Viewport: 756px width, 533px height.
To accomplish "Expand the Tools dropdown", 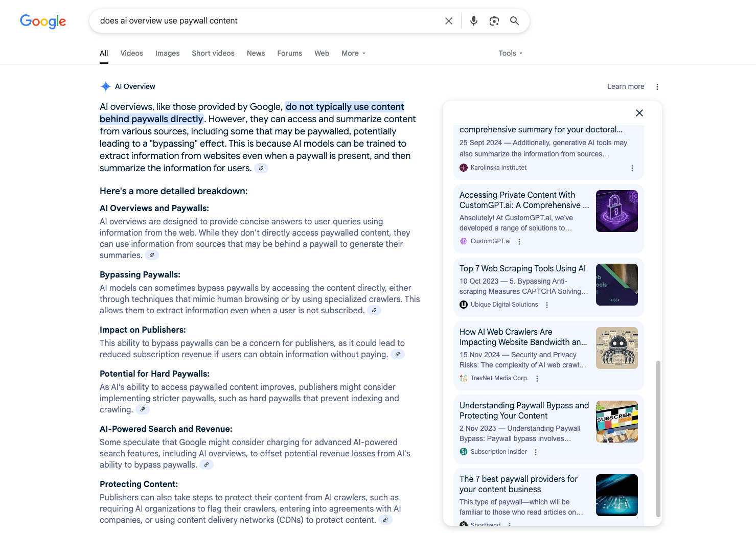I will 511,53.
